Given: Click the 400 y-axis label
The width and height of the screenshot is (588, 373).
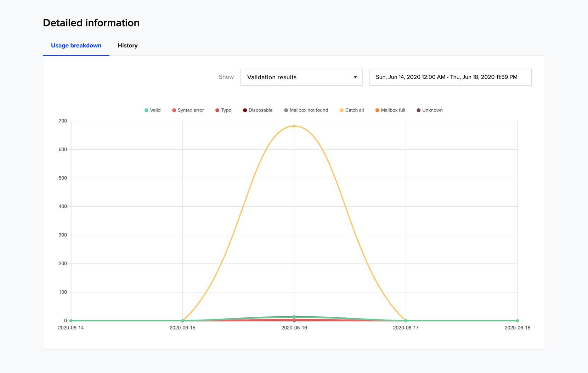Looking at the screenshot, I should (63, 206).
